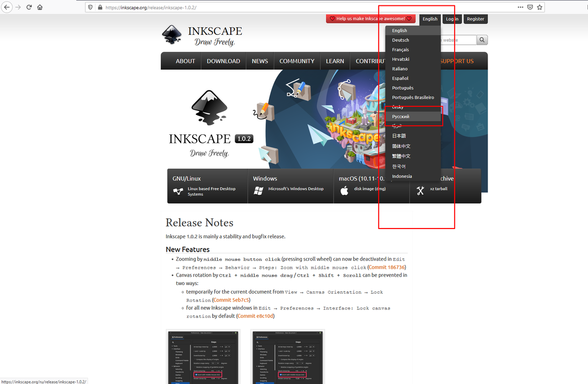Select Русский from language list
The height and width of the screenshot is (384, 588).
[413, 117]
